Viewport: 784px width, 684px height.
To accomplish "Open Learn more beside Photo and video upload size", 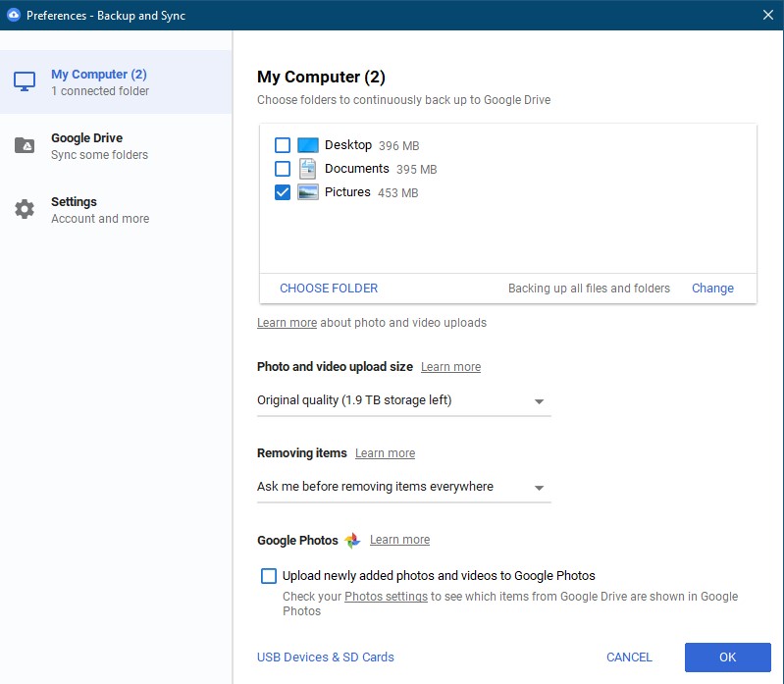I will point(450,366).
